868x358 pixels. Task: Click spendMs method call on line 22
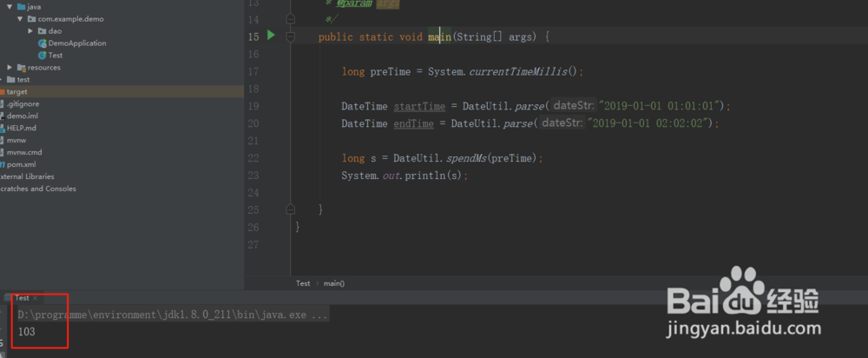pos(466,158)
